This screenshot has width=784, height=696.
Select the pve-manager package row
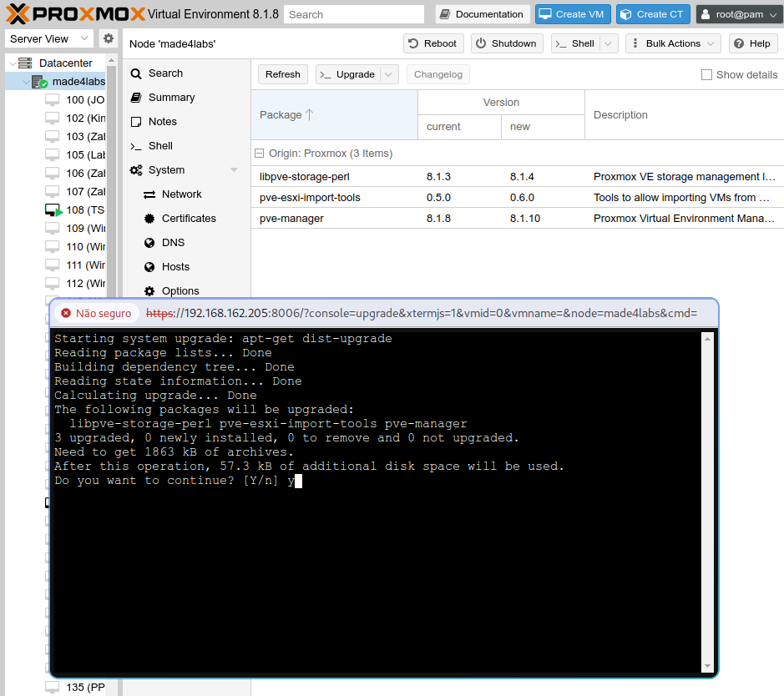pyautogui.click(x=517, y=219)
